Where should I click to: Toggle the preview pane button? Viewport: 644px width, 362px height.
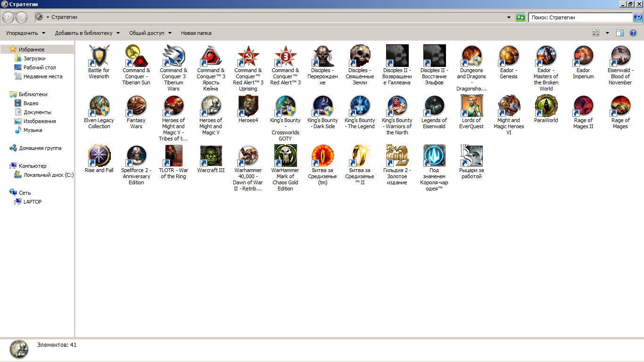click(620, 33)
